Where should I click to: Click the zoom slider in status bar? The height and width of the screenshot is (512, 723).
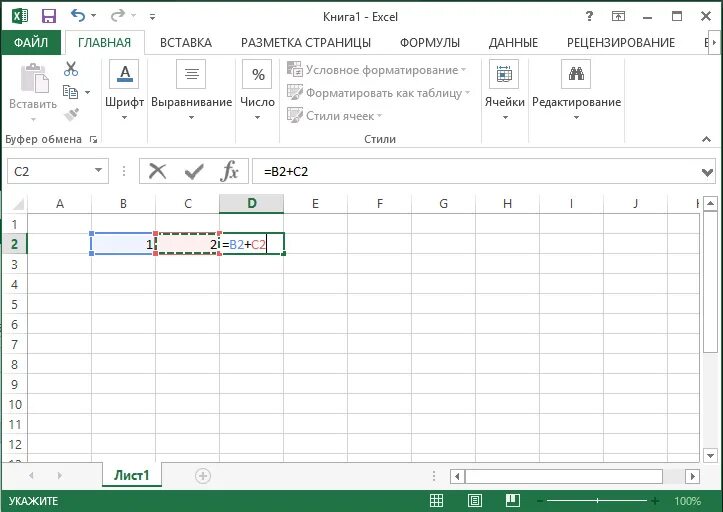[597, 500]
